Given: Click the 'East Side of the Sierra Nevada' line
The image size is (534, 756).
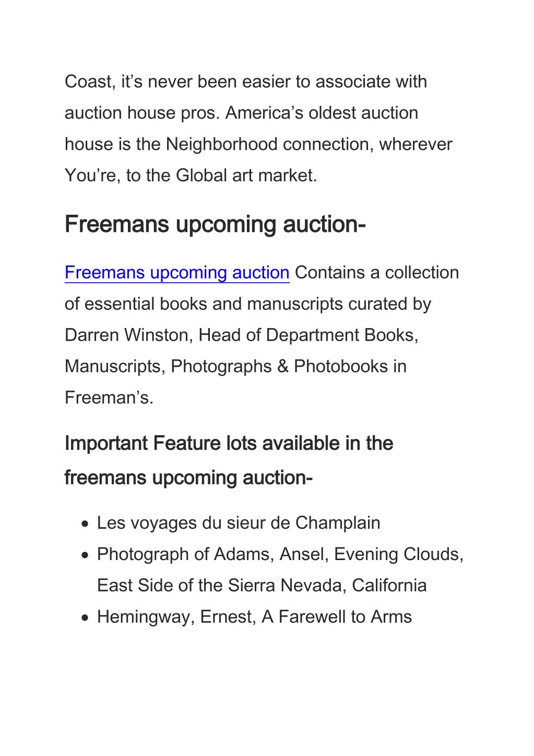Looking at the screenshot, I should tap(262, 586).
